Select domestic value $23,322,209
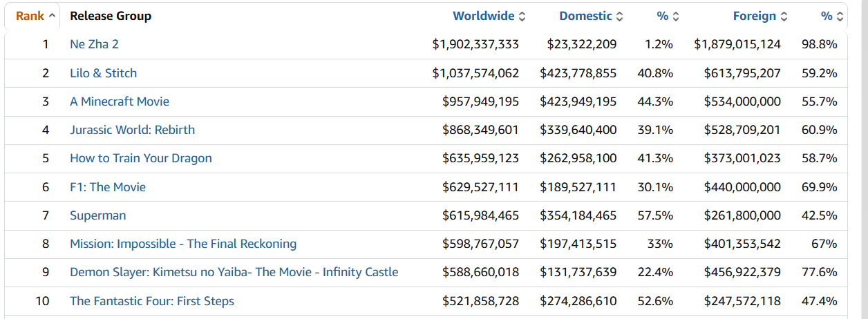Viewport: 868px width, 319px height. [582, 44]
